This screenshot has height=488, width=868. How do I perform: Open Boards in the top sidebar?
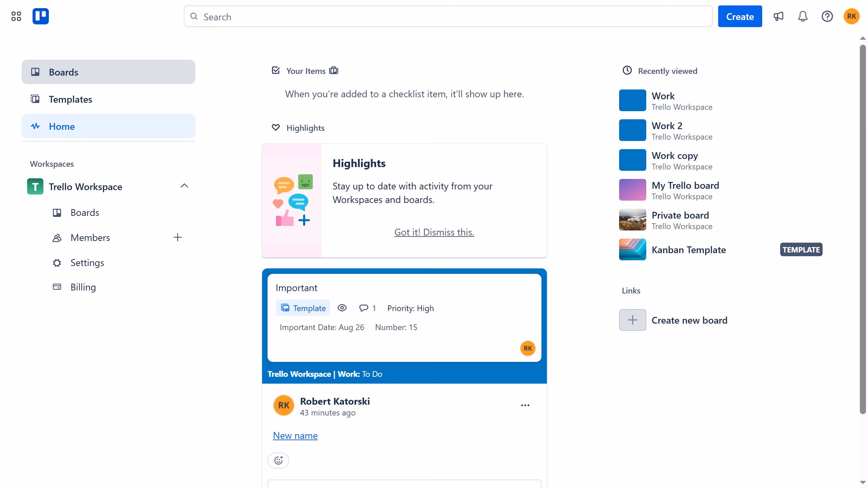108,72
